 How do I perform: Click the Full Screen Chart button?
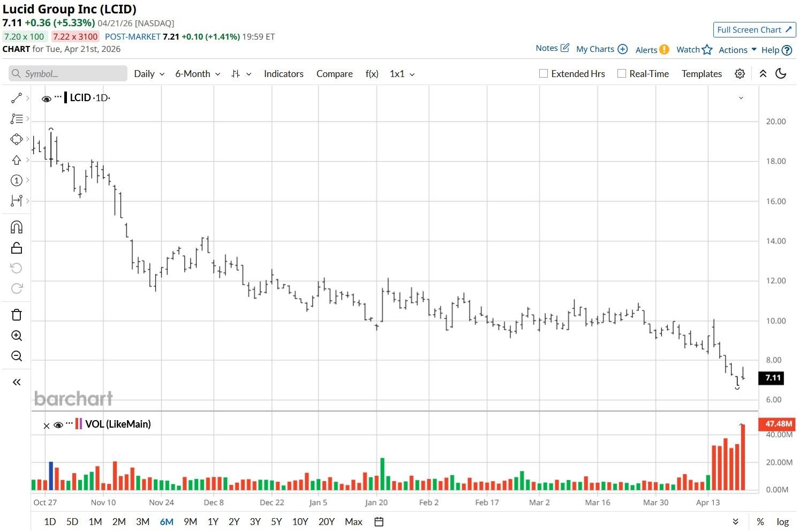point(755,30)
